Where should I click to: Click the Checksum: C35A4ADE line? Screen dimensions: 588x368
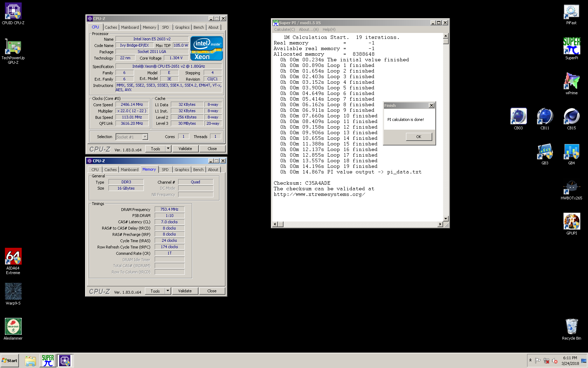302,183
